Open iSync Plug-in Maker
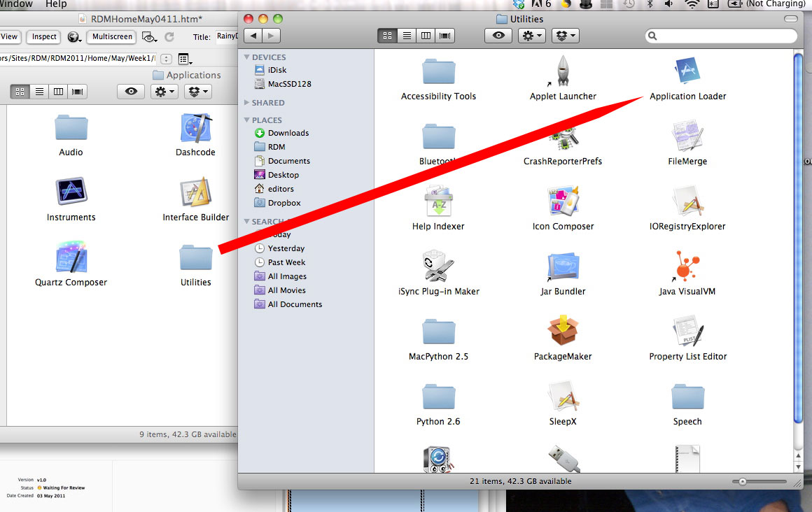 438,266
